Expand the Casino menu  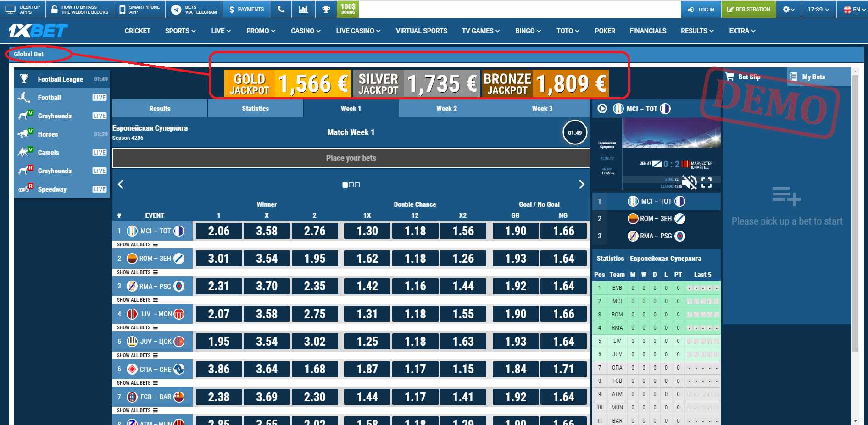(x=306, y=31)
